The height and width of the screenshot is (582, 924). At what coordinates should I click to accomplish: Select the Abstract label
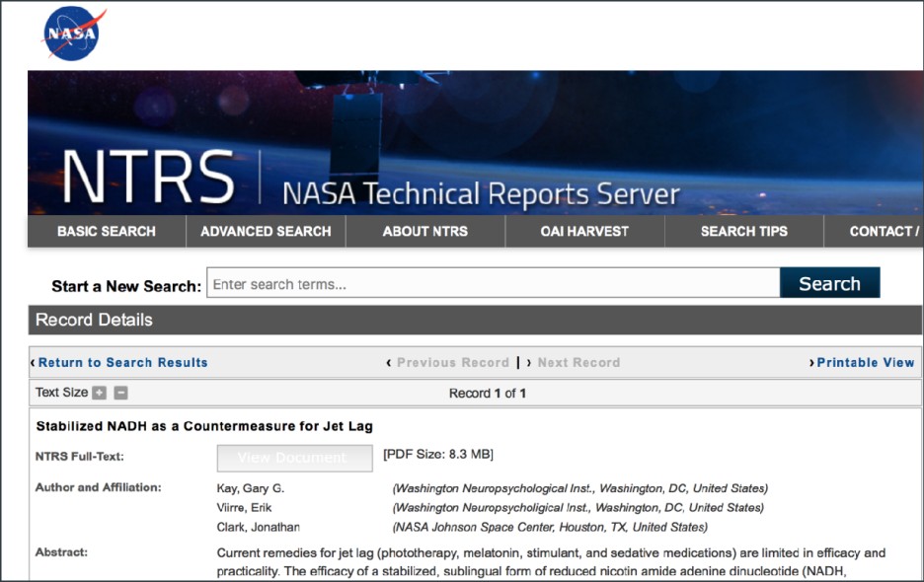click(x=61, y=552)
